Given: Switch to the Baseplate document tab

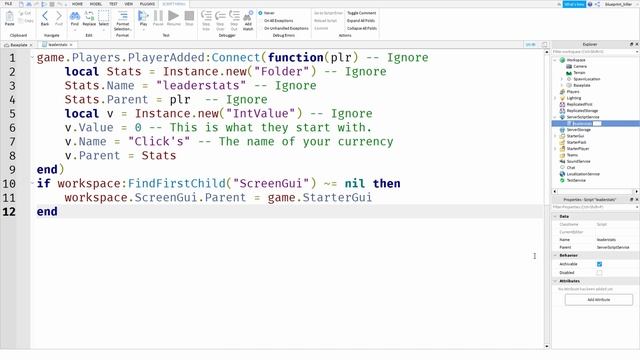Looking at the screenshot, I should coord(18,45).
